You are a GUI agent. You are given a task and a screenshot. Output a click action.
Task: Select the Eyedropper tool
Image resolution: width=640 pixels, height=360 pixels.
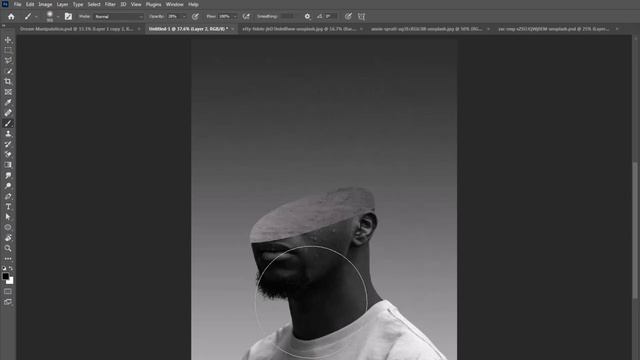point(8,102)
